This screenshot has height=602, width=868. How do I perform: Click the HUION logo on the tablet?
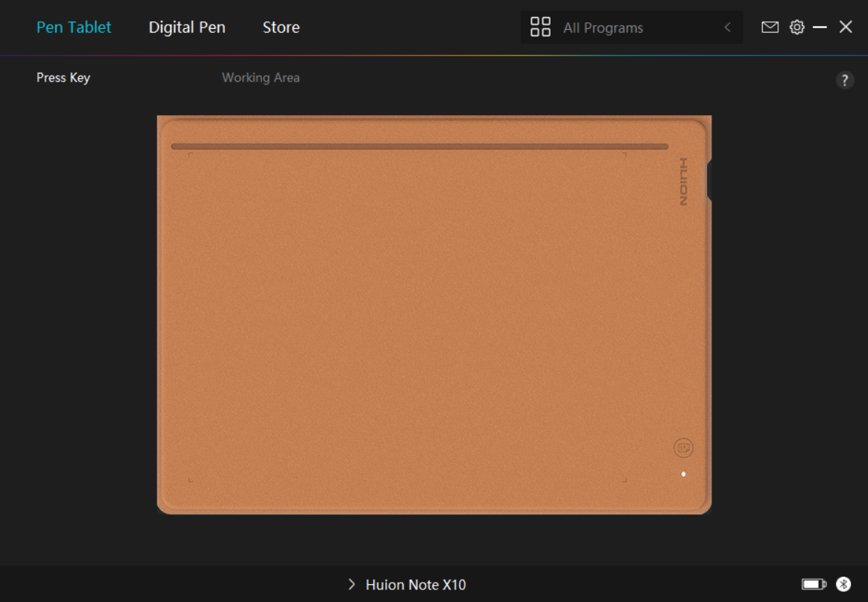click(x=683, y=182)
